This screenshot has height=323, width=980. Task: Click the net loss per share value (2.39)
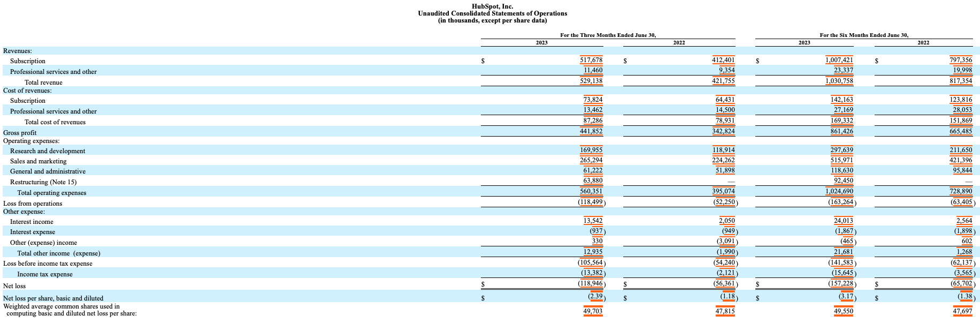pyautogui.click(x=595, y=297)
